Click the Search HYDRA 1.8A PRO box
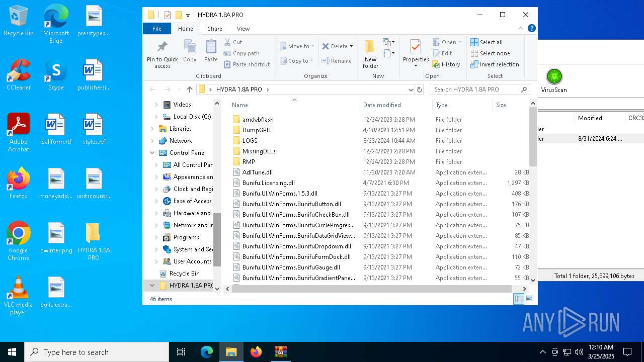The height and width of the screenshot is (362, 644). (x=480, y=89)
